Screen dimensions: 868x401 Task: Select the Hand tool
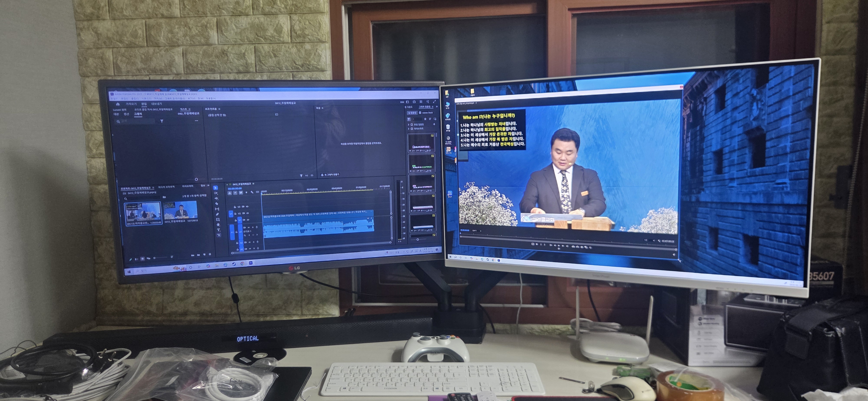coord(218,225)
